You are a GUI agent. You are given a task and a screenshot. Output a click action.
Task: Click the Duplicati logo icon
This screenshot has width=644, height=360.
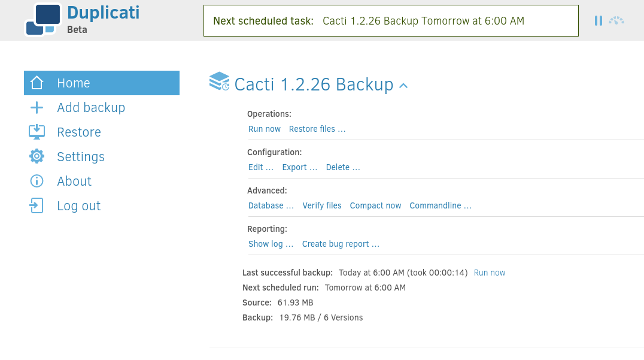pyautogui.click(x=44, y=20)
